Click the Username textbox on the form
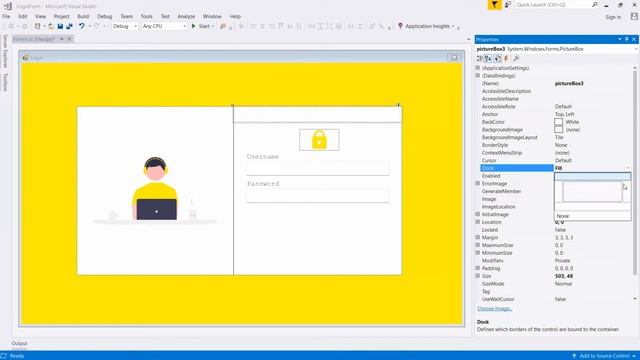 coord(318,168)
